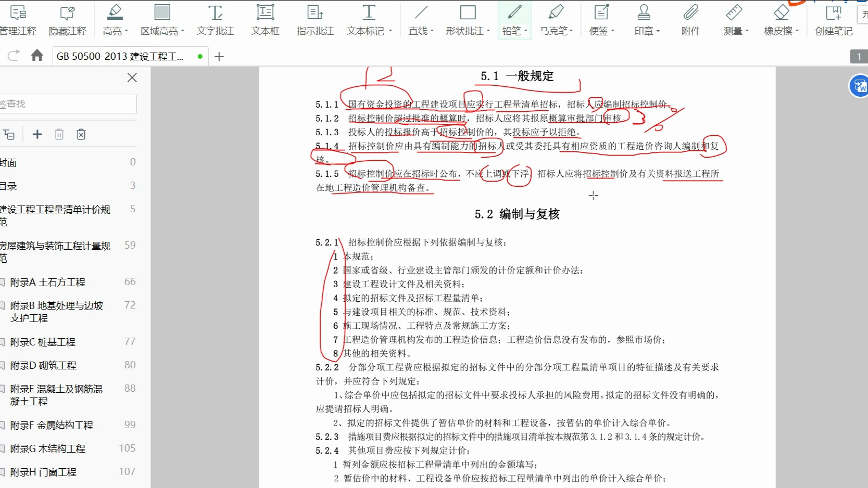Image resolution: width=868 pixels, height=488 pixels.
Task: Pick the 指示批注 callout annotation tool
Action: pyautogui.click(x=315, y=20)
